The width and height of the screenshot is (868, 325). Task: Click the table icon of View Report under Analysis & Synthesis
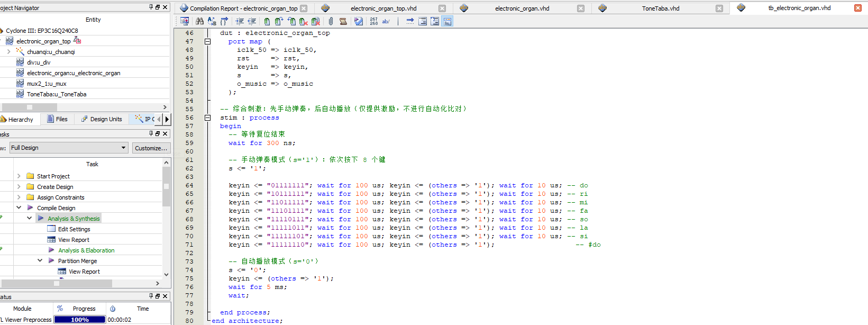click(x=51, y=240)
